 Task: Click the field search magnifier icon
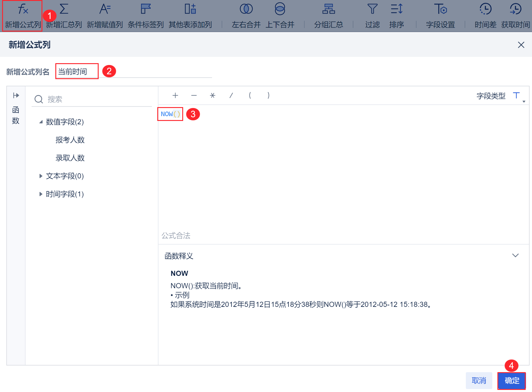click(39, 99)
